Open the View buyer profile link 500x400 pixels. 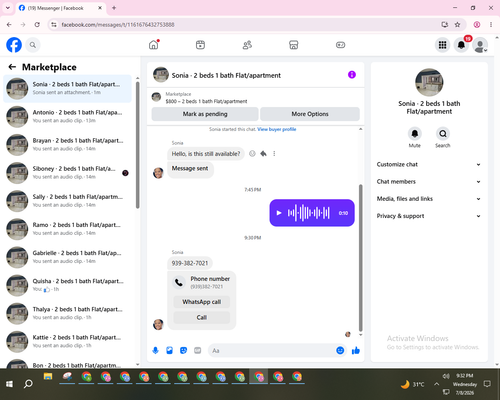(277, 129)
